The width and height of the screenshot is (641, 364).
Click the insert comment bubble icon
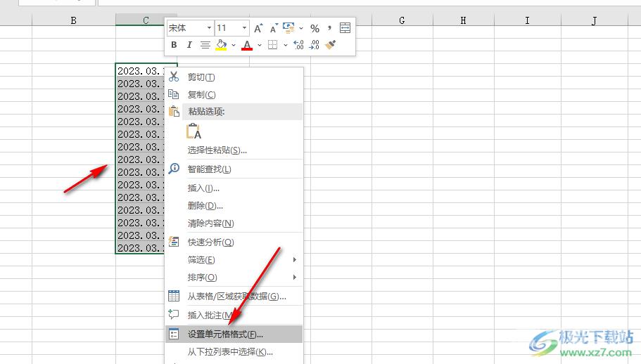[x=174, y=314]
